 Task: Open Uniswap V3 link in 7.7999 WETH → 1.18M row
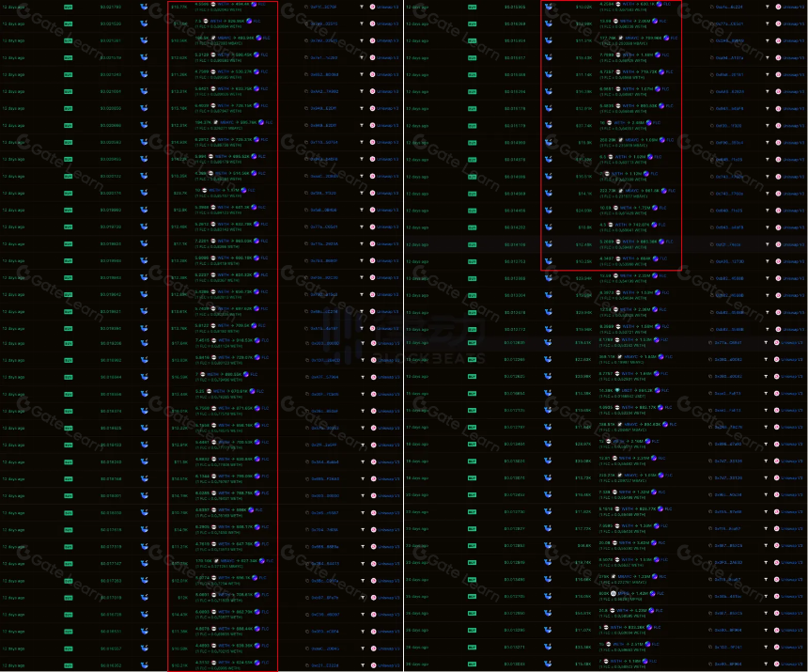(794, 57)
